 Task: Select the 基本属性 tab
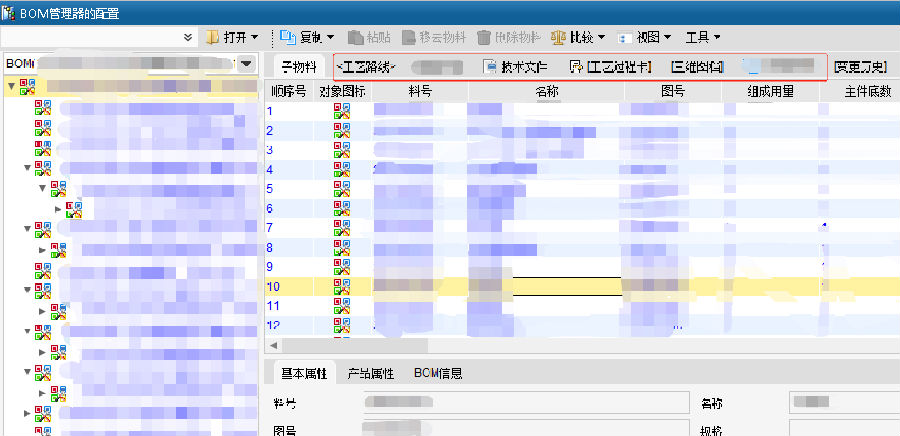pos(304,373)
